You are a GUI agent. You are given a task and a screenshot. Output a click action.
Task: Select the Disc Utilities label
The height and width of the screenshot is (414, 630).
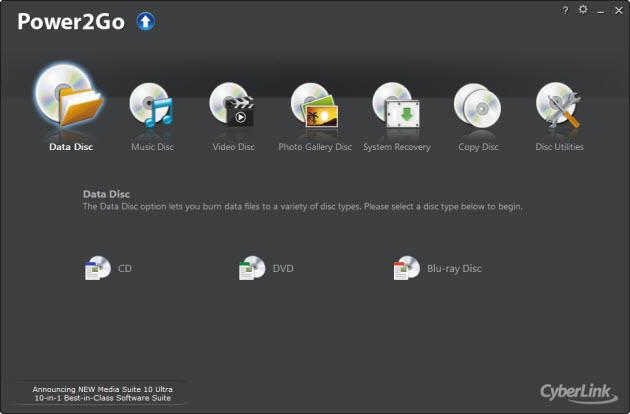click(x=559, y=147)
